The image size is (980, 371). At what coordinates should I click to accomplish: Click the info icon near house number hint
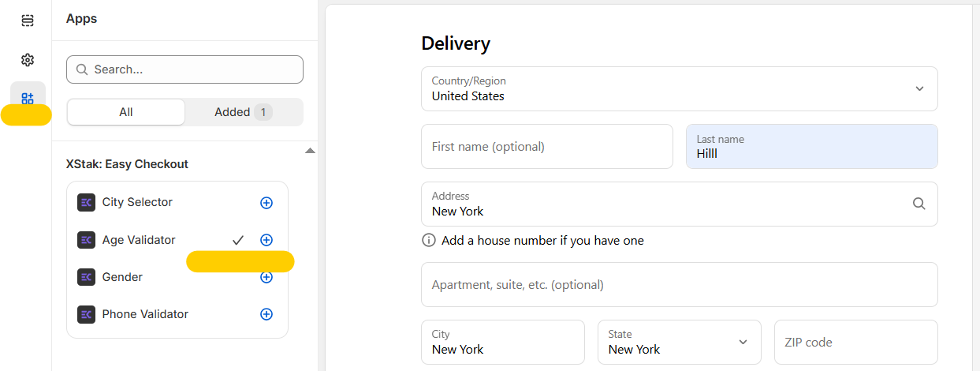click(x=429, y=241)
